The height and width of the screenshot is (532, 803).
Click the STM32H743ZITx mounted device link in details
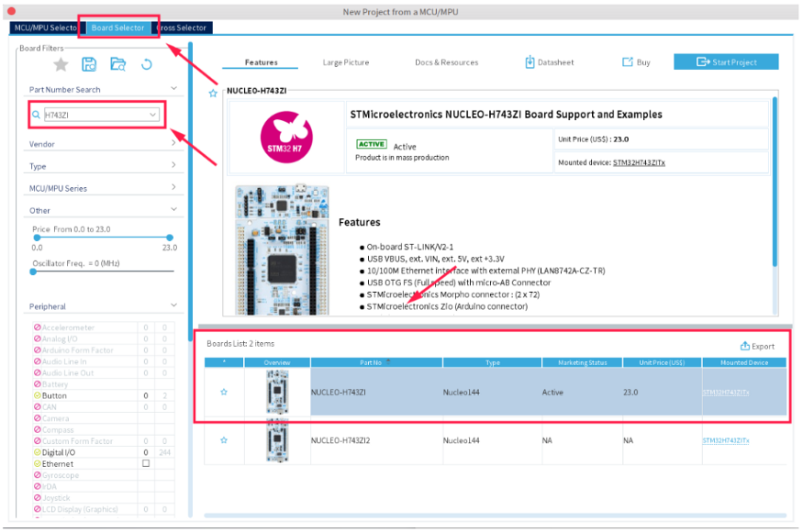coord(639,162)
